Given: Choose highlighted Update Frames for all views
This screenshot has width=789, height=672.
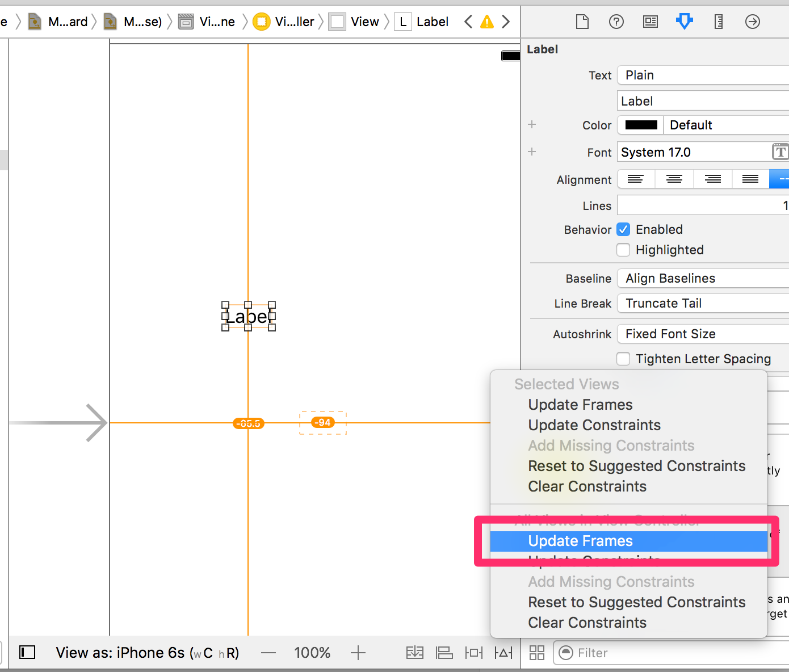Looking at the screenshot, I should [x=629, y=541].
